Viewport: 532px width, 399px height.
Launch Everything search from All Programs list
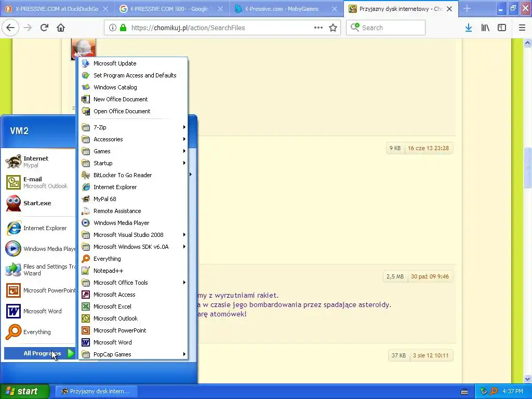[134, 259]
